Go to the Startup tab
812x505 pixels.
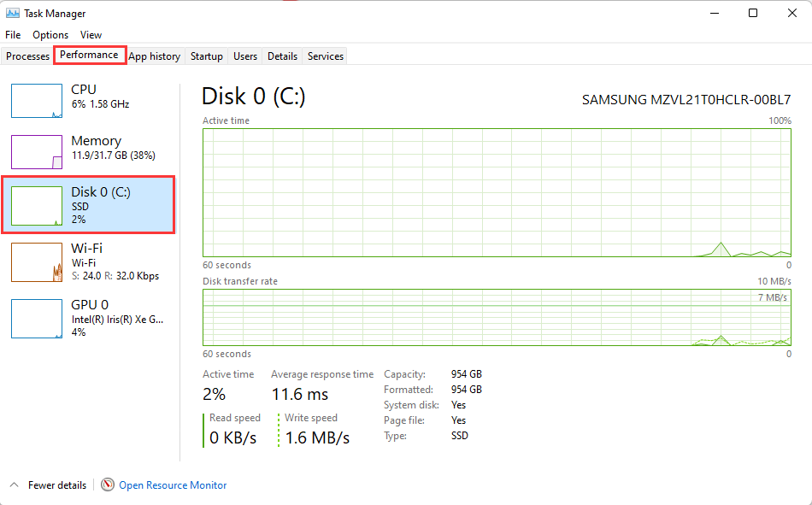(x=207, y=56)
